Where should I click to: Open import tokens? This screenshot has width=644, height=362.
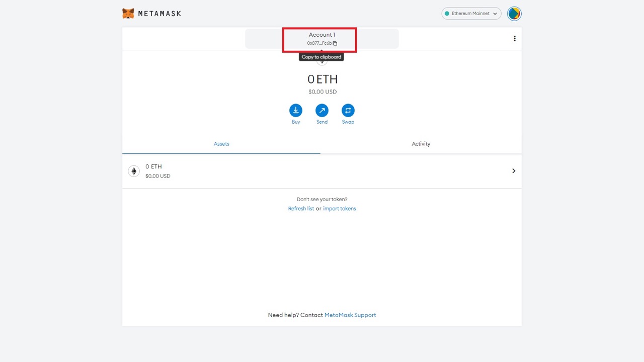(340, 208)
